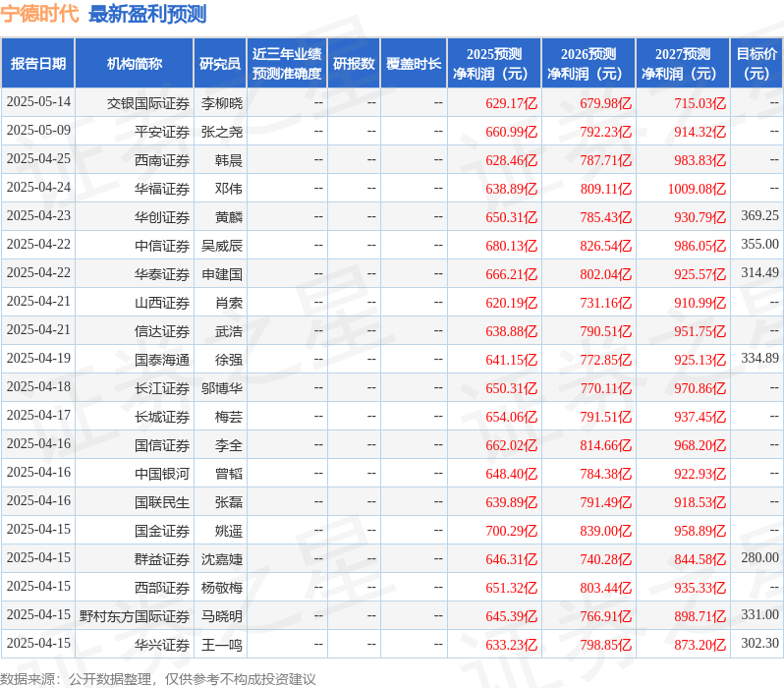Screen dimensions: 784x688
Task: Click the date 2025-05-14
Action: click(x=38, y=101)
